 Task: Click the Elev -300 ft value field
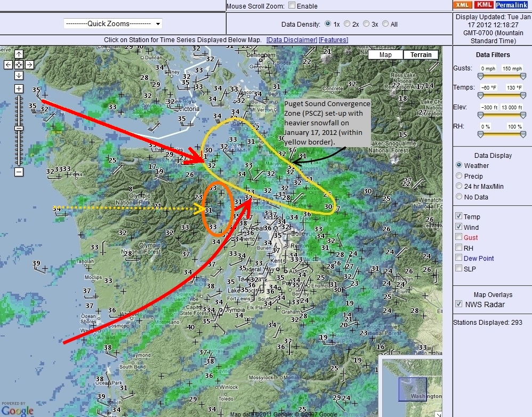click(489, 107)
